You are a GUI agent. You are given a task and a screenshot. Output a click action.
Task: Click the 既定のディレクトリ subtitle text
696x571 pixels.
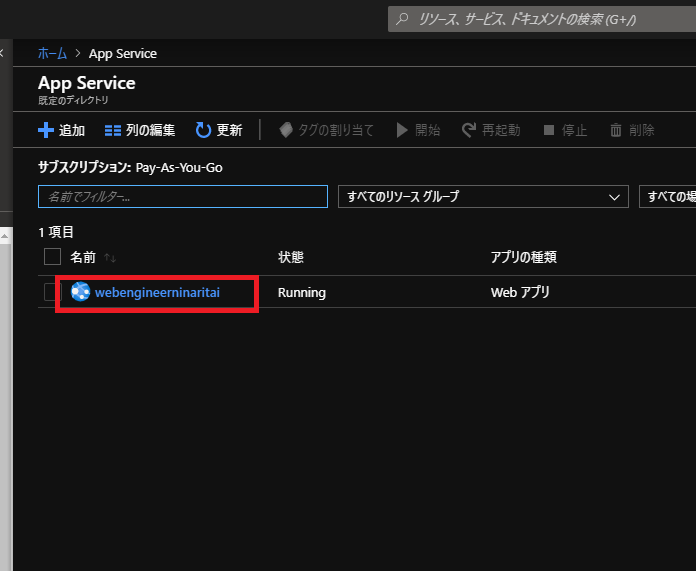[x=73, y=100]
